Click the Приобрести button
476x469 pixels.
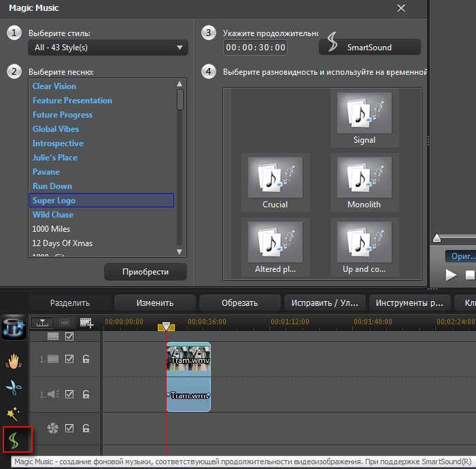145,272
